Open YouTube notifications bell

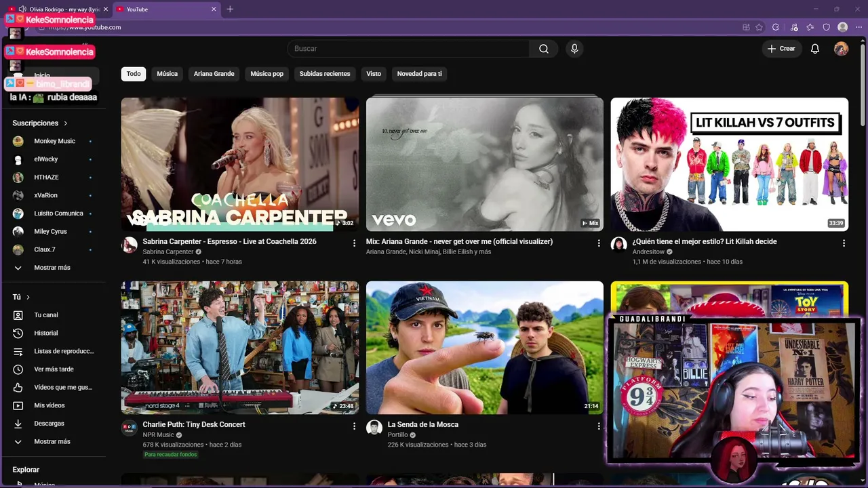point(815,49)
